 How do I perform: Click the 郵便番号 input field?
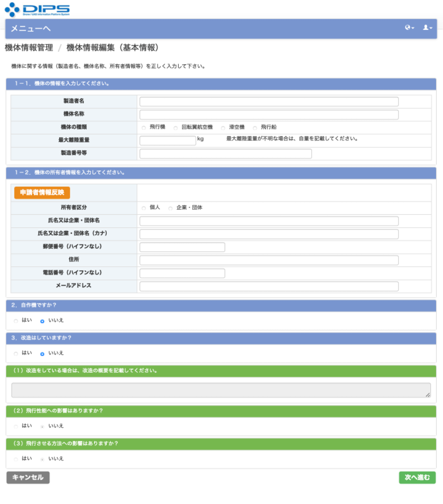tap(182, 247)
